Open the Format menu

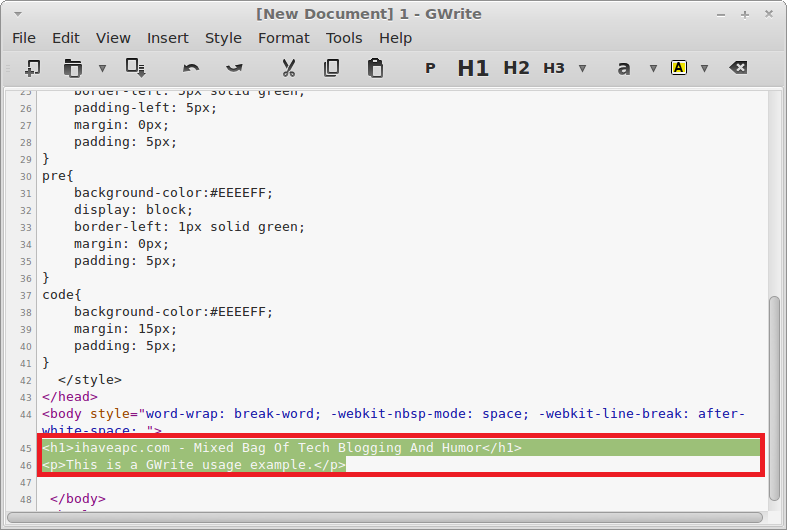284,38
